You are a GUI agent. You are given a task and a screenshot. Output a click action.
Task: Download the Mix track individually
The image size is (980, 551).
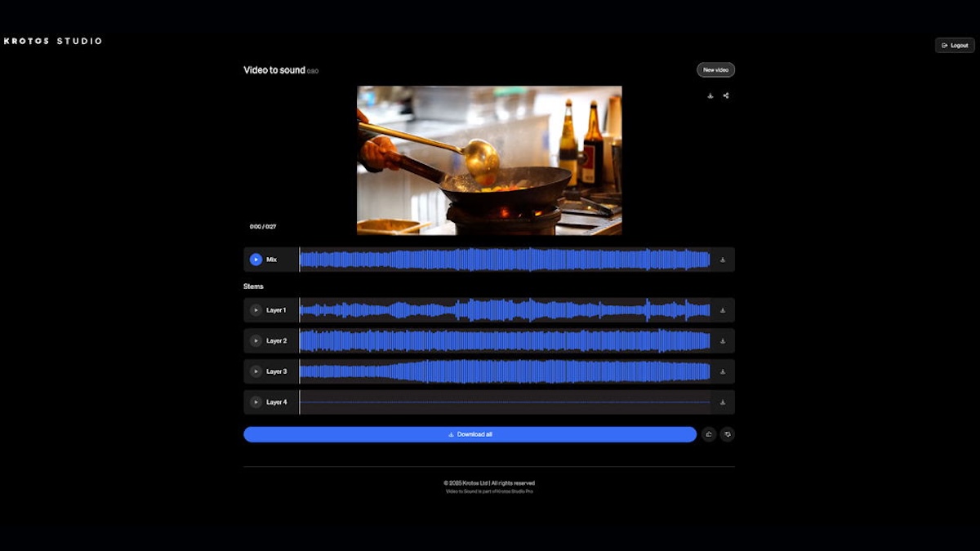pos(722,259)
